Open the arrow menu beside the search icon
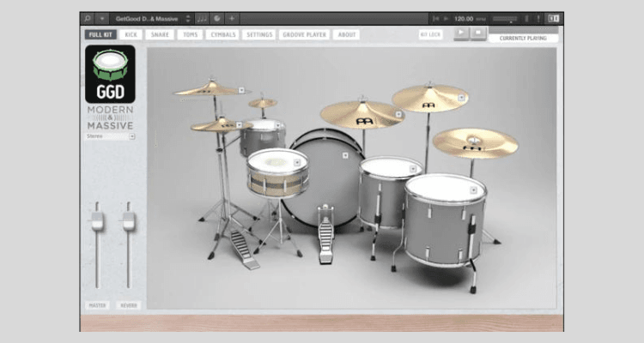Screen dimensions: 644x343 click(102, 19)
